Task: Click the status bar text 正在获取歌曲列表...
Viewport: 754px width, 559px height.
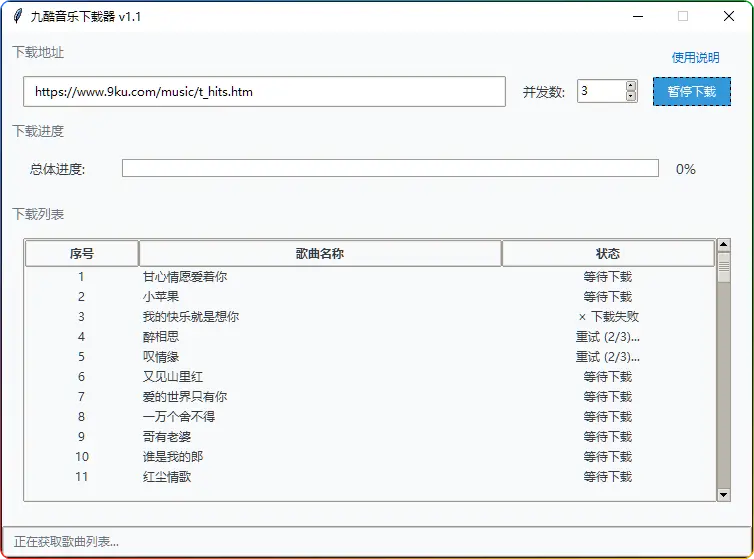Action: coord(66,542)
